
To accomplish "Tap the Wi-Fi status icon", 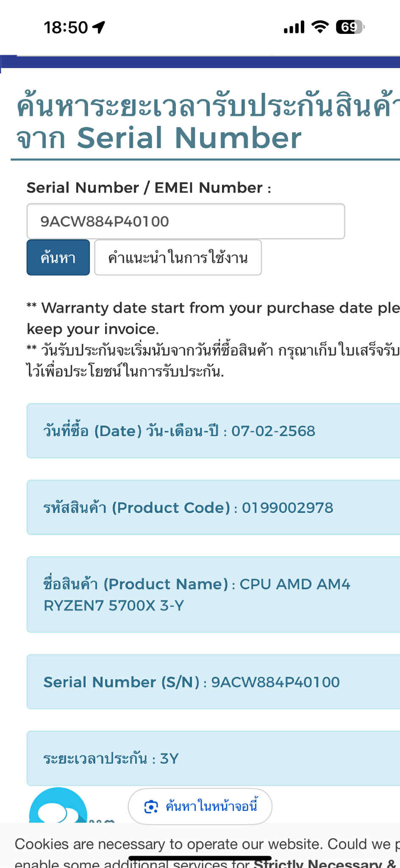I will [320, 27].
